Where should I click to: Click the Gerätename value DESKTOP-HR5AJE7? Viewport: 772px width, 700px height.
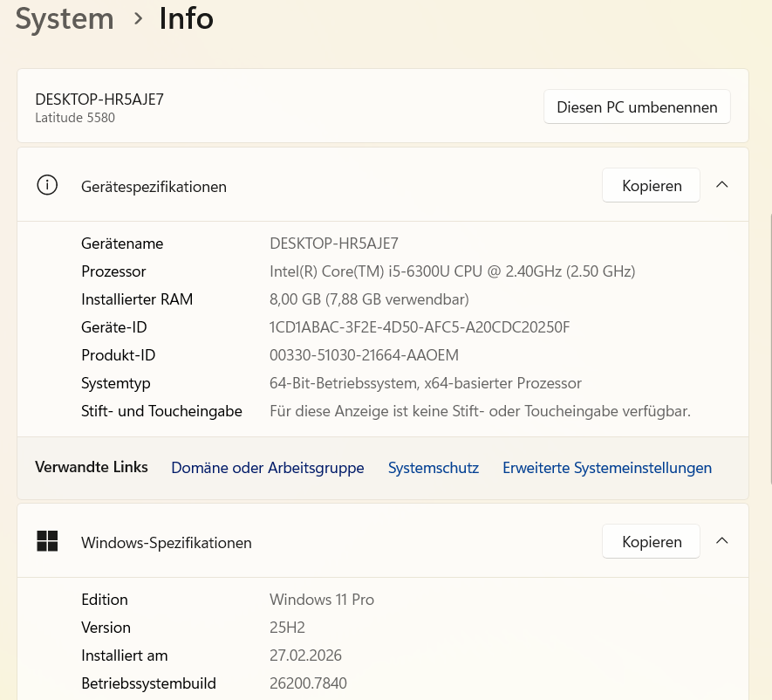pyautogui.click(x=334, y=244)
